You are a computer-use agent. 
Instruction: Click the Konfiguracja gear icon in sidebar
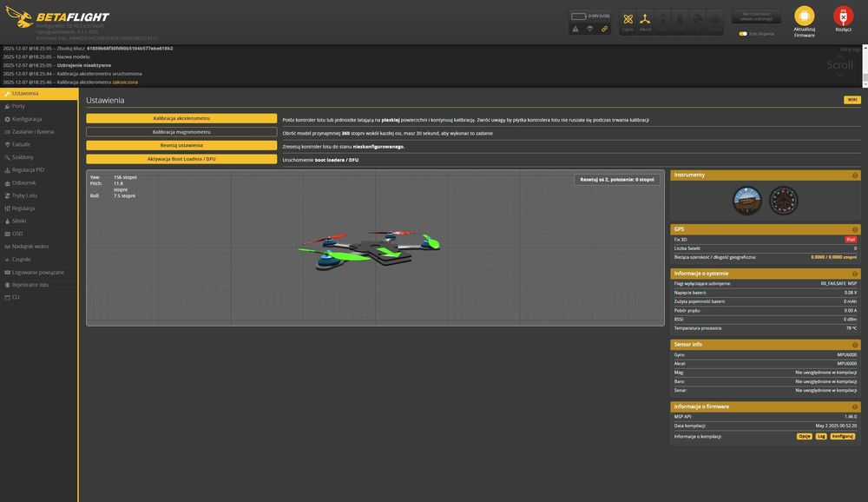[x=7, y=119]
